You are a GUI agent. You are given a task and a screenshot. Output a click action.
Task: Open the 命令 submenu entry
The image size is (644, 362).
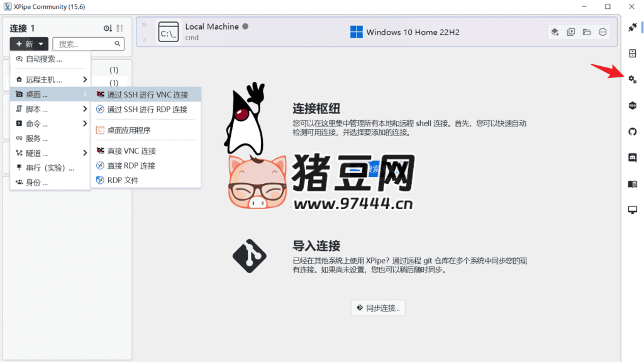pos(50,123)
